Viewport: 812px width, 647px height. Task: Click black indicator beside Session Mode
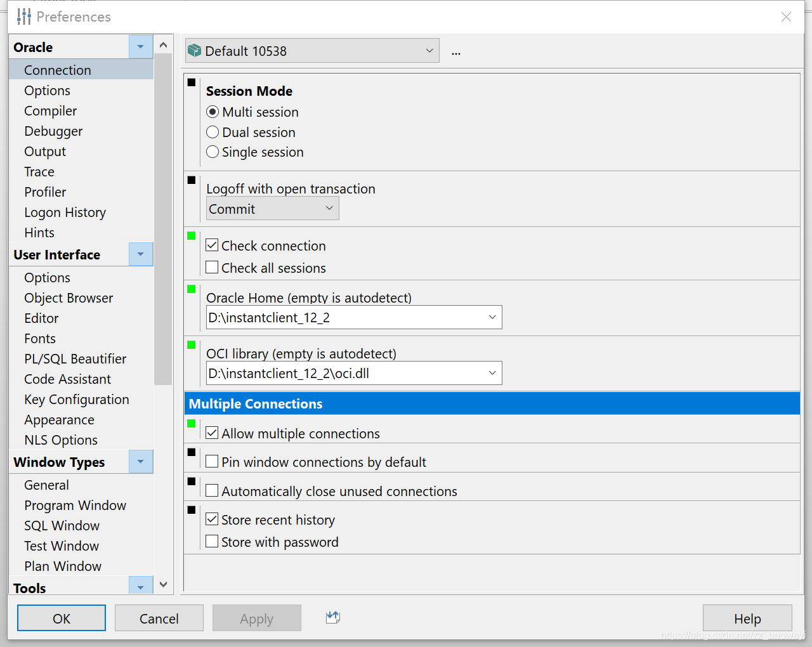(x=192, y=82)
